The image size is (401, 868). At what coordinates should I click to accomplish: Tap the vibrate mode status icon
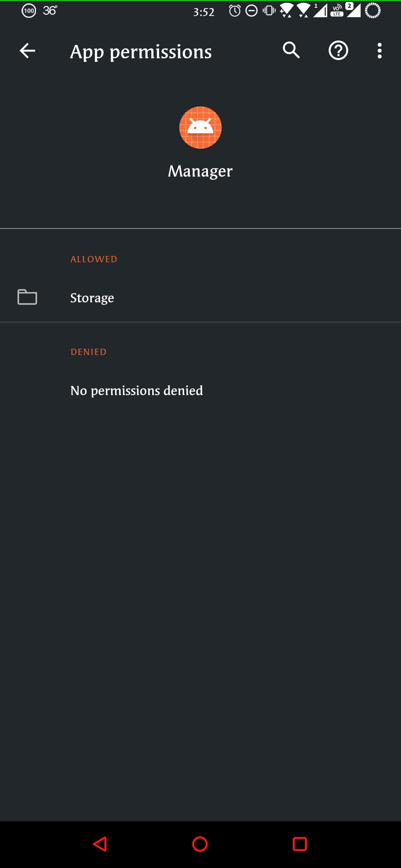point(268,11)
